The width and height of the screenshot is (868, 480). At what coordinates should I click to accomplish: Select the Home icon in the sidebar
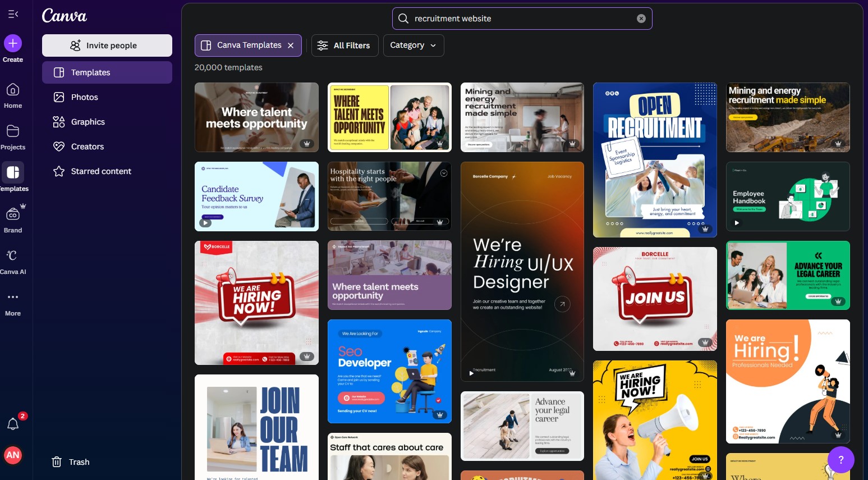pyautogui.click(x=12, y=91)
